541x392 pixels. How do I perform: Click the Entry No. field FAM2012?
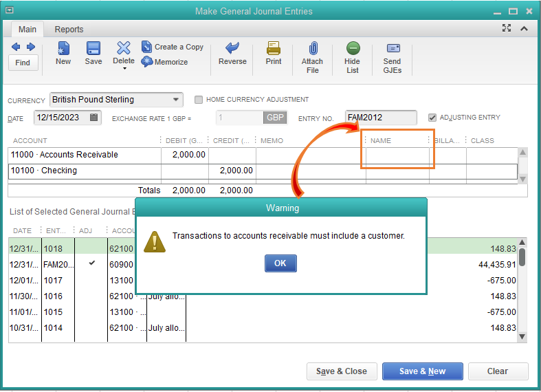381,118
